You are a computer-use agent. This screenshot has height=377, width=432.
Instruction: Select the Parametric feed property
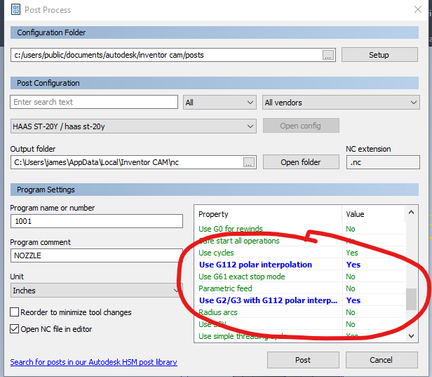(225, 288)
